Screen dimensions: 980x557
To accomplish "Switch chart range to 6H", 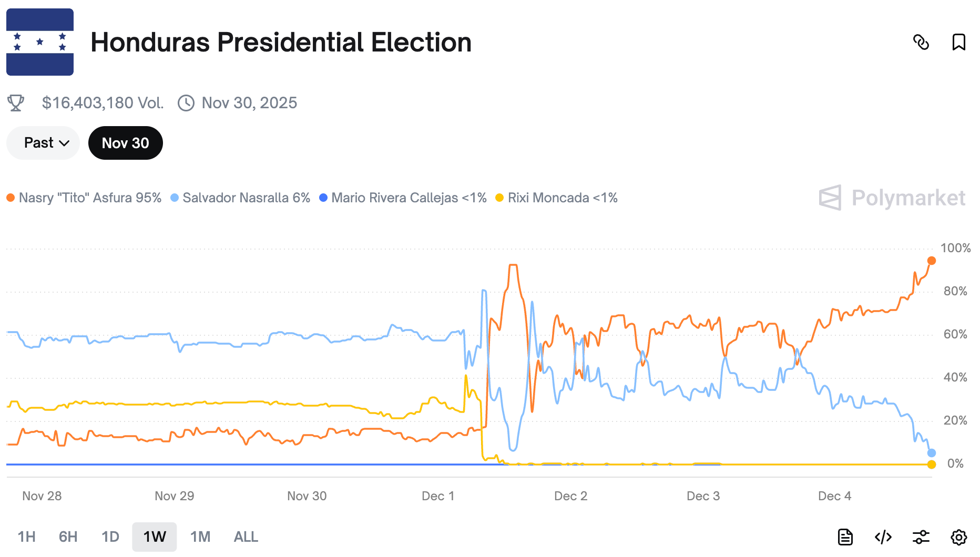I will coord(68,537).
